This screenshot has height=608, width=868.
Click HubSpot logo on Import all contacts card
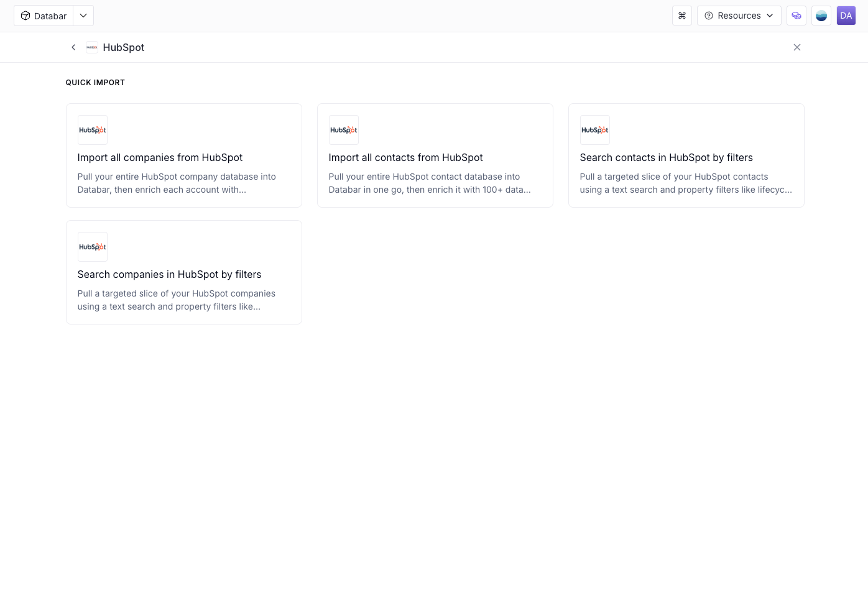coord(344,130)
